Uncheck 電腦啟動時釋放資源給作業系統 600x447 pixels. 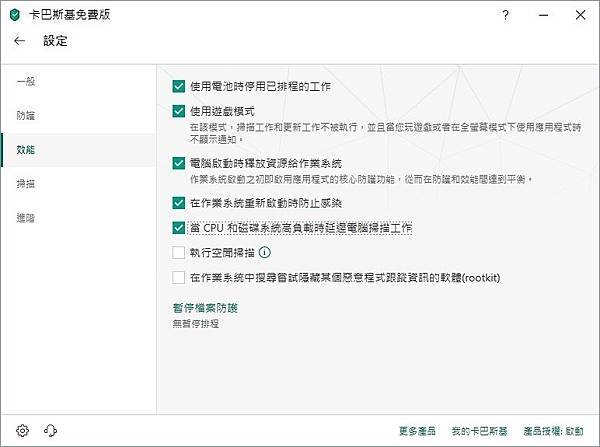(x=179, y=163)
